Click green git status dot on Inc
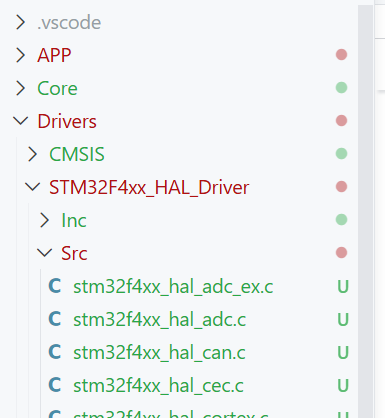The image size is (385, 418). pos(341,220)
